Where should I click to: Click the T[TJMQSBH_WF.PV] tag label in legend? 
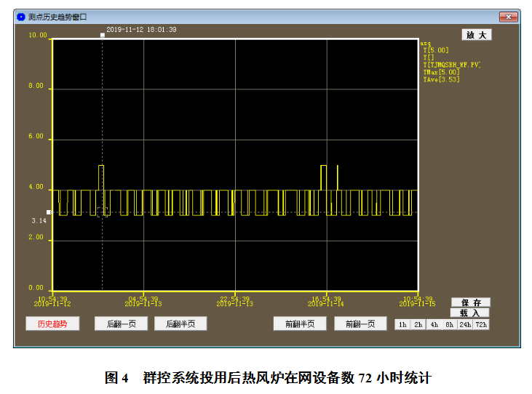point(451,65)
